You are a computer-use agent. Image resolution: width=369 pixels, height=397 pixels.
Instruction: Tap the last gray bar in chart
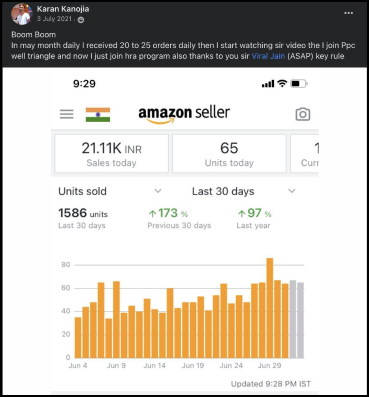(300, 320)
